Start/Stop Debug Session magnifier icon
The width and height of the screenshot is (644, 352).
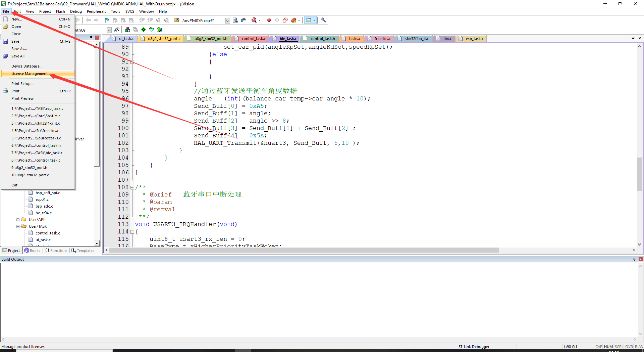coord(254,20)
